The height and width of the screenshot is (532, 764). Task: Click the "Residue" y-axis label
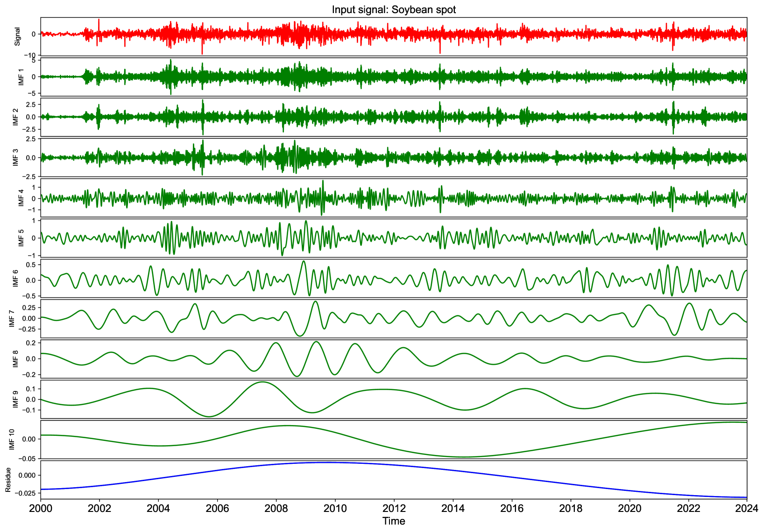click(x=8, y=480)
